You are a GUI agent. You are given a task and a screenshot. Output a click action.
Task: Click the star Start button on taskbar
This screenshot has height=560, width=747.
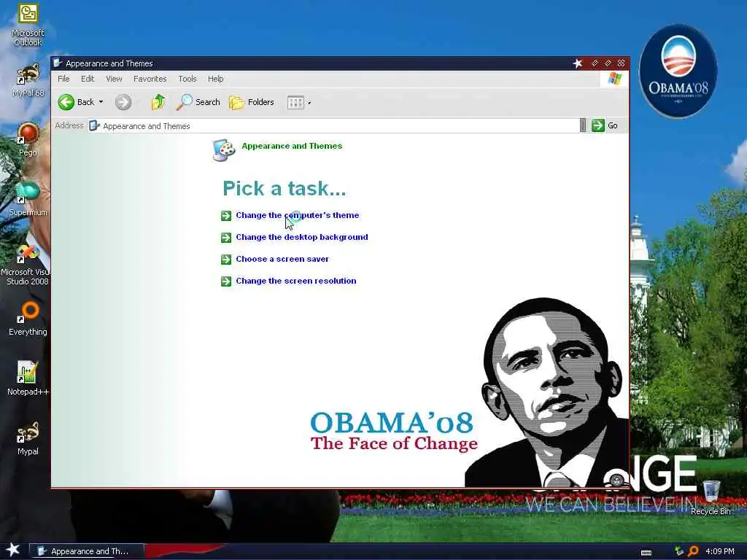[13, 550]
